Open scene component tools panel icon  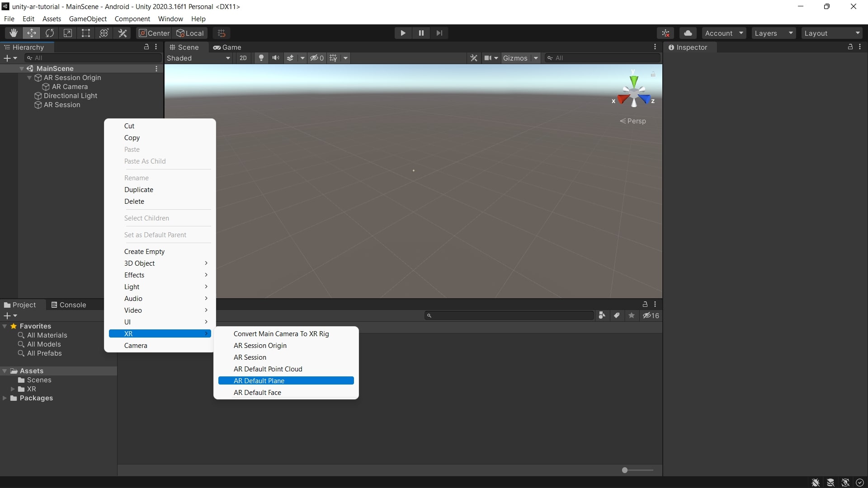[474, 58]
